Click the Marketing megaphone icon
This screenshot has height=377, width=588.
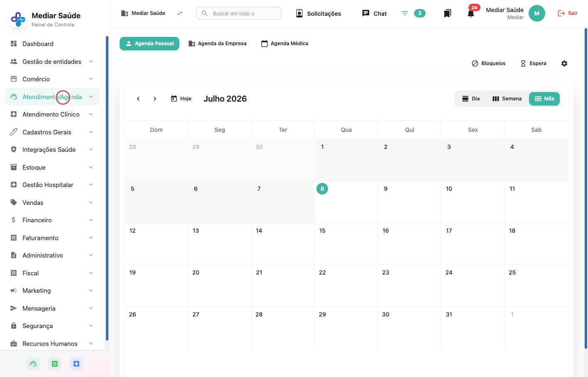coord(14,290)
